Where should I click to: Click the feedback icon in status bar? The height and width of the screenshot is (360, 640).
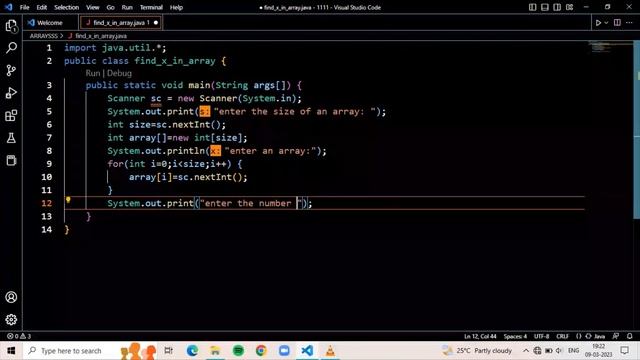(616, 336)
